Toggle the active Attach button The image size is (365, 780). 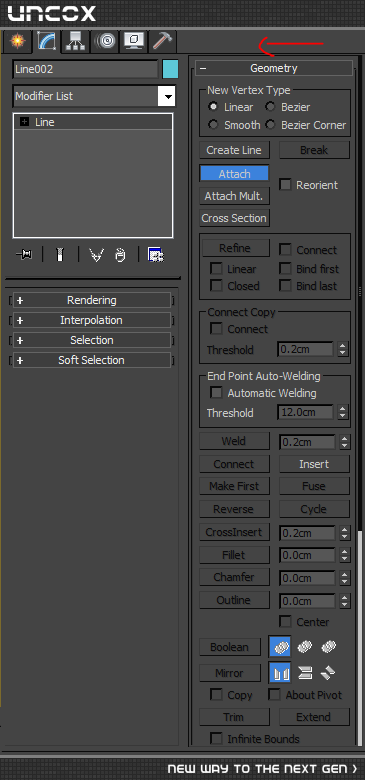234,174
